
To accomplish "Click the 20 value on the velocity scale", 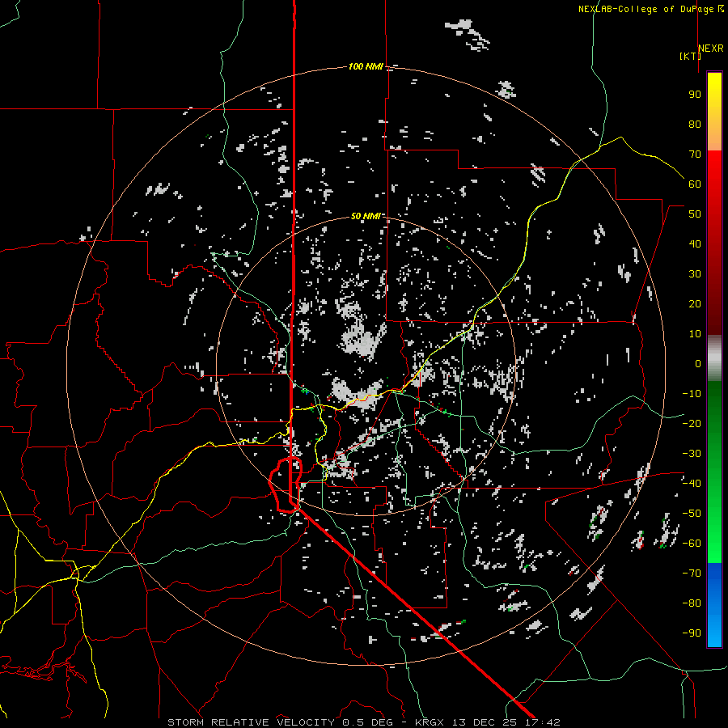I will 695,303.
